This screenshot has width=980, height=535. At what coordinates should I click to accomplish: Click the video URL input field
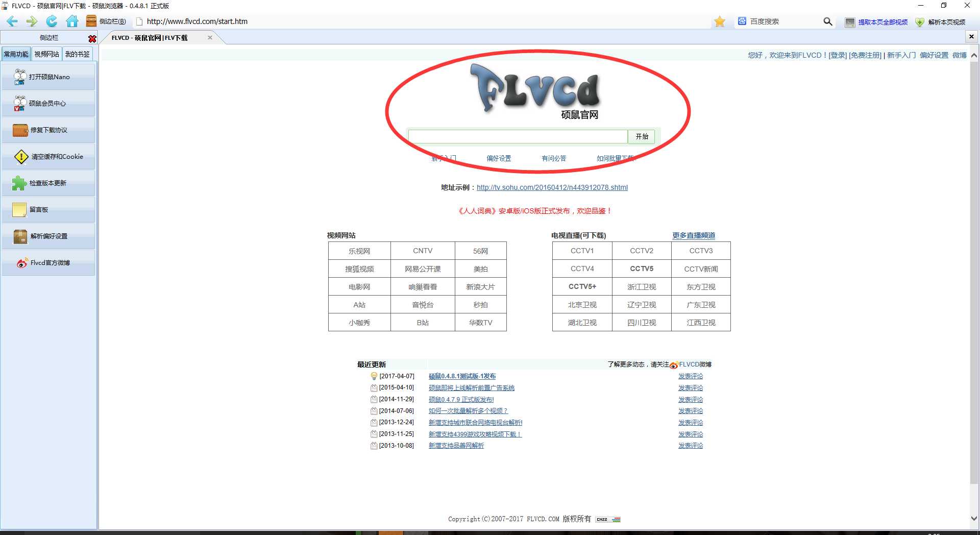(x=518, y=136)
